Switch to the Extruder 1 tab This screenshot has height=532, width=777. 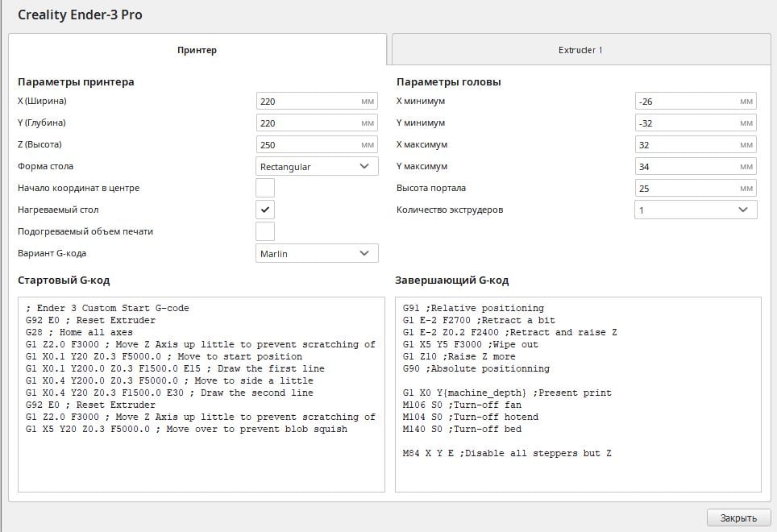tap(581, 49)
